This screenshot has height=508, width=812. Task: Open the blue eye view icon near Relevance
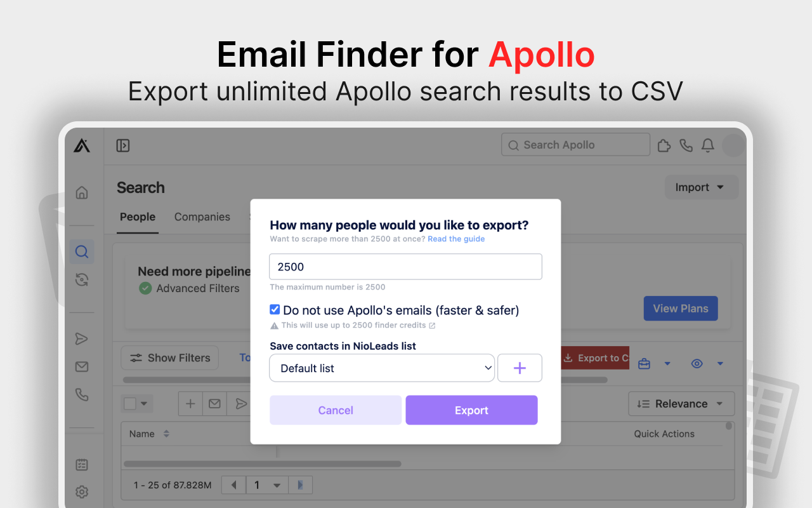[697, 363]
